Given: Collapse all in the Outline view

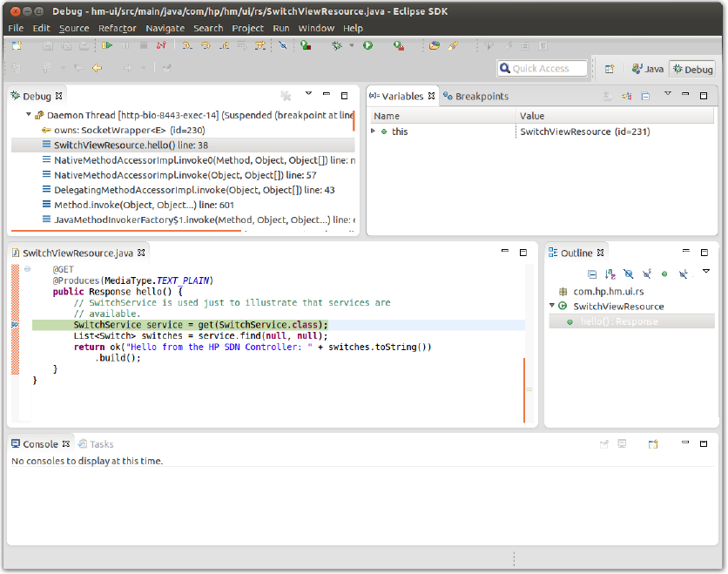Looking at the screenshot, I should click(592, 273).
